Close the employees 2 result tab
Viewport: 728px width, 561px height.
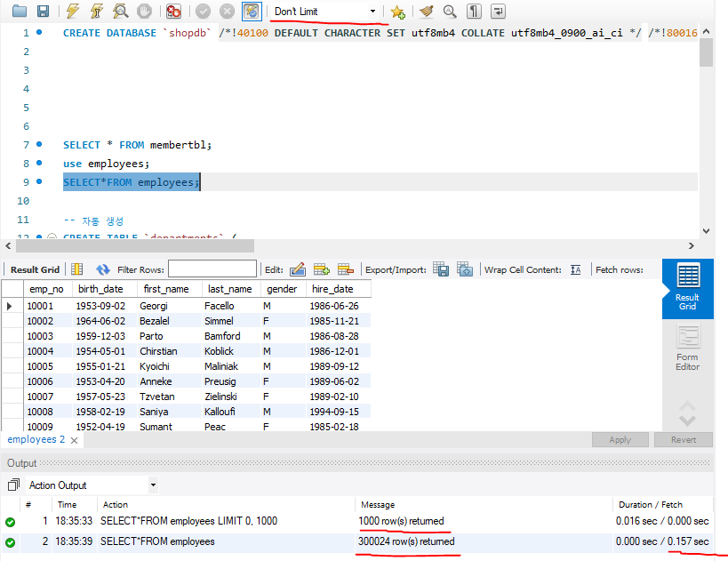(x=75, y=440)
